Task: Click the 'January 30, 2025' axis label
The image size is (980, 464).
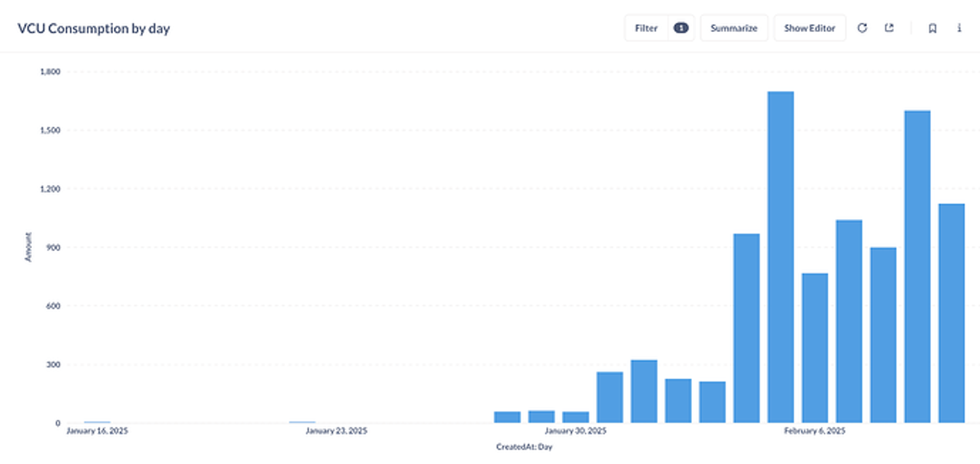Action: 576,431
